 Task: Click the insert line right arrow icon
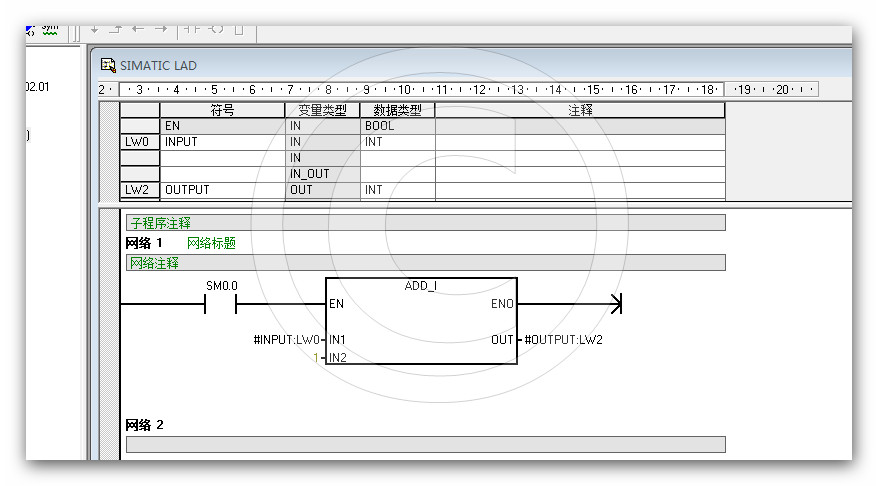(161, 29)
